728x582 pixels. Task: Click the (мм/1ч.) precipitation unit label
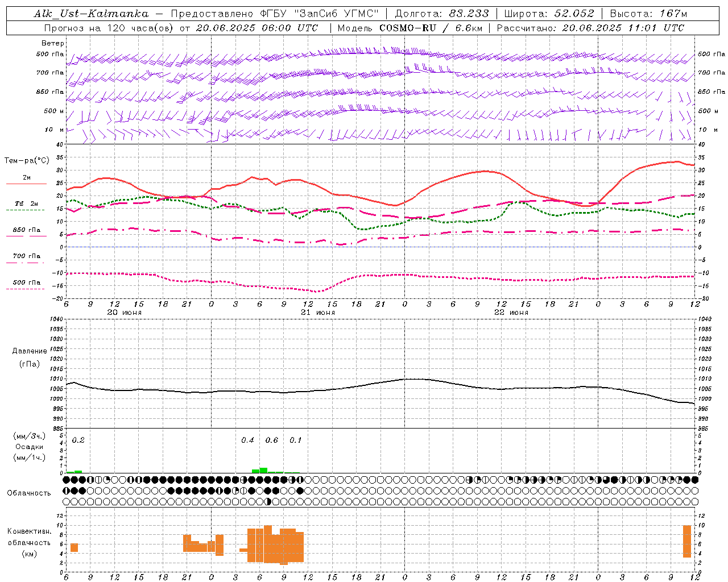point(30,458)
